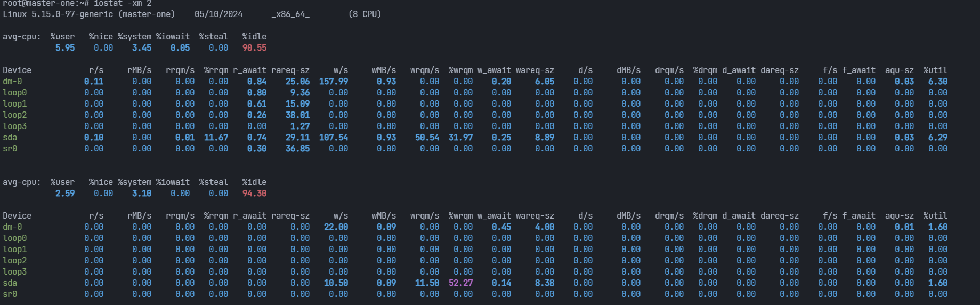This screenshot has height=305, width=980.
Task: Click the sda wrqm/s value 50.54
Action: tap(427, 138)
